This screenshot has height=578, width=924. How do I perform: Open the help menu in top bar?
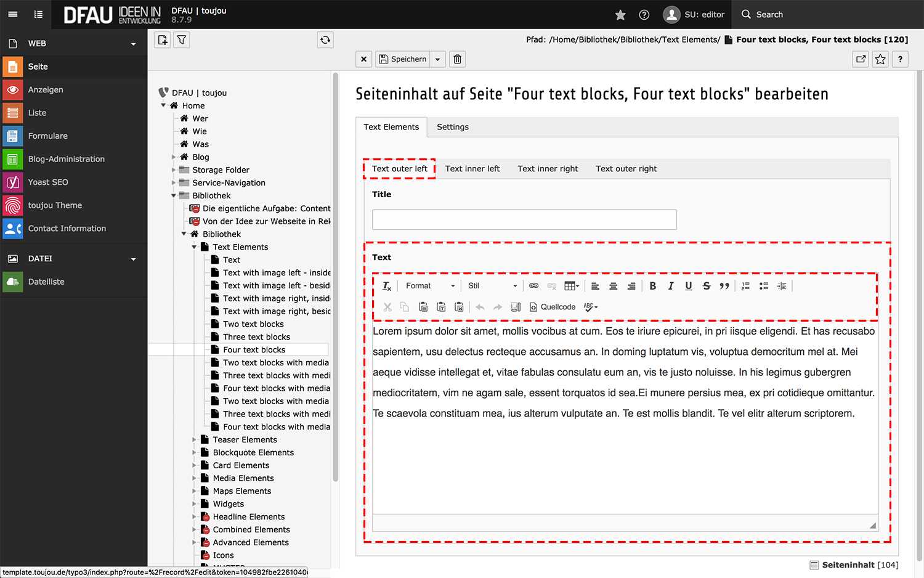pos(644,15)
